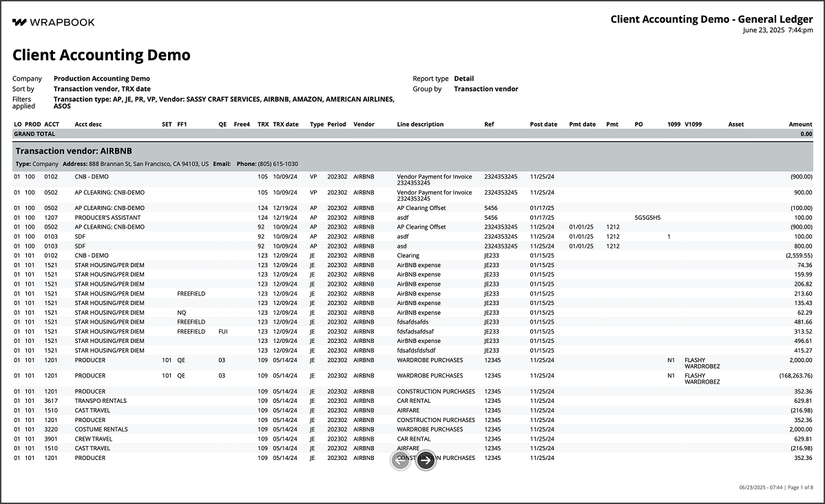825x504 pixels.
Task: Click the 'V1099' column header
Action: coord(693,124)
